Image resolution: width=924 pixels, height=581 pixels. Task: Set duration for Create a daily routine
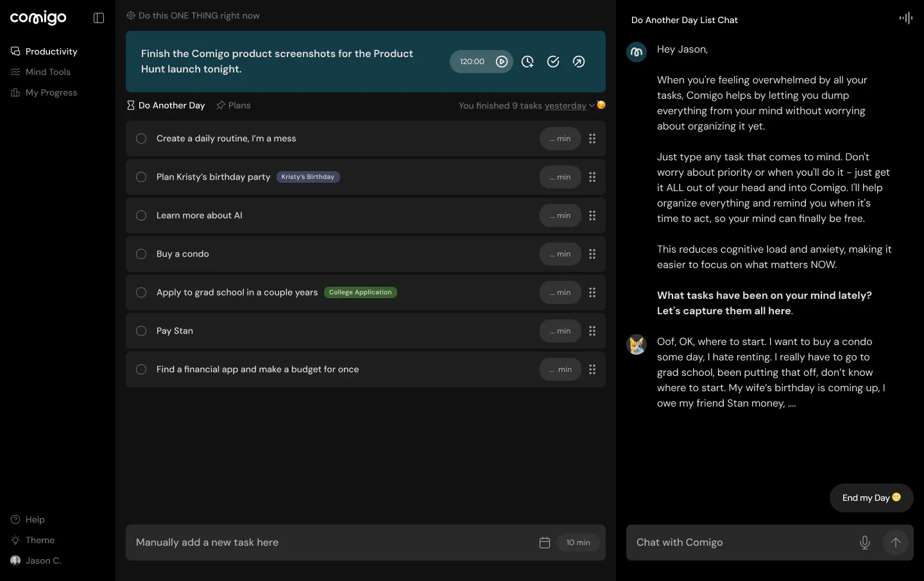click(560, 139)
